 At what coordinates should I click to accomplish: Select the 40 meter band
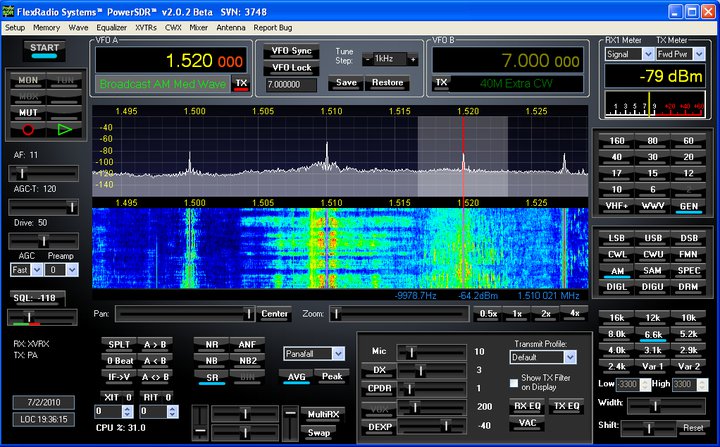coord(617,157)
